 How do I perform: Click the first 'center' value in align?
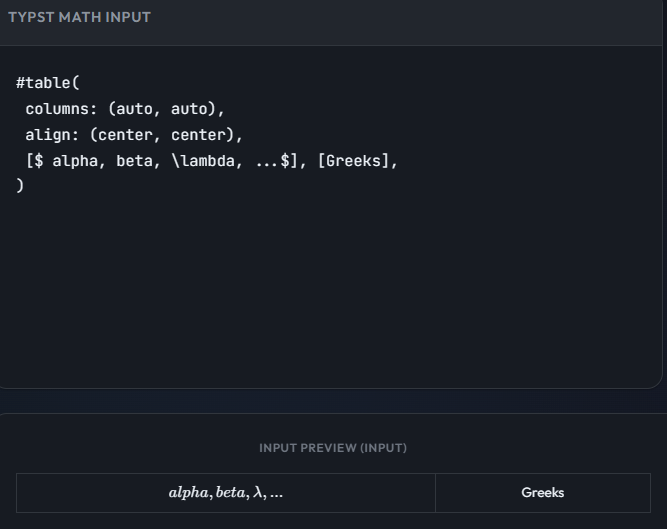pyautogui.click(x=125, y=135)
